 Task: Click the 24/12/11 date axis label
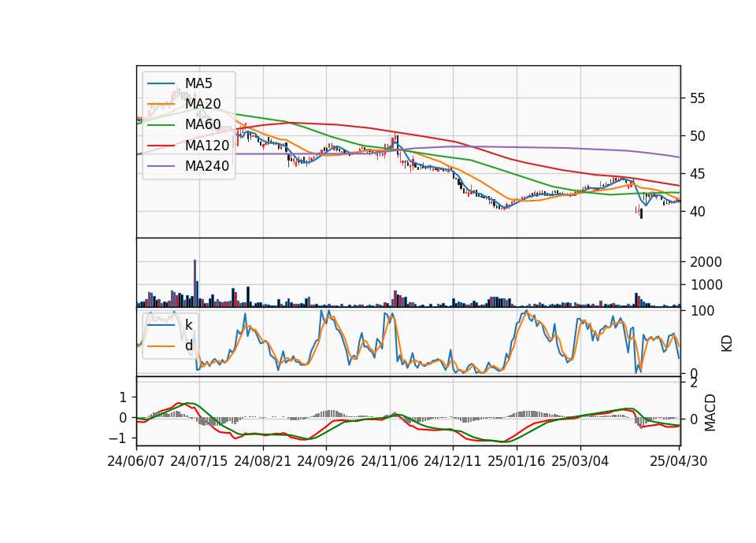pos(453,461)
